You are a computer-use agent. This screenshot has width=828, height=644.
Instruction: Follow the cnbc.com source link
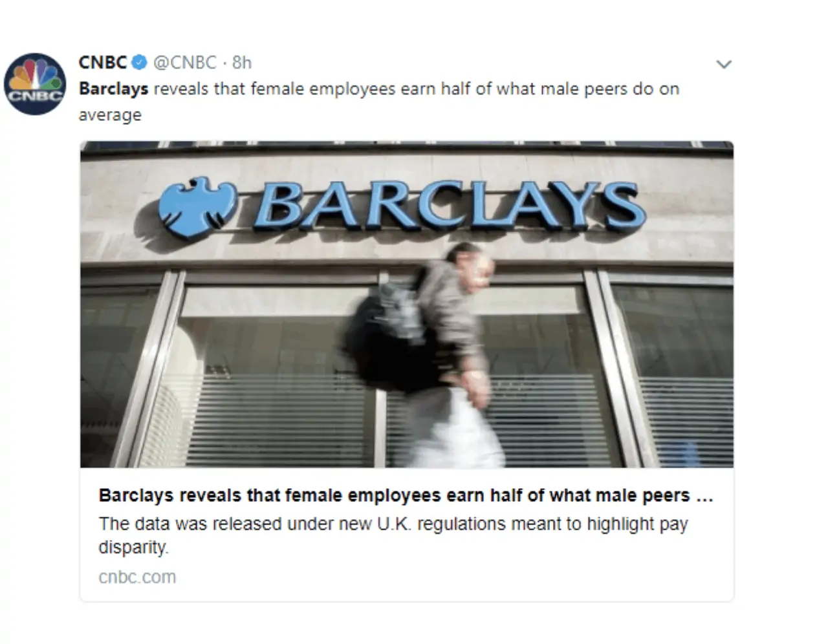[137, 577]
